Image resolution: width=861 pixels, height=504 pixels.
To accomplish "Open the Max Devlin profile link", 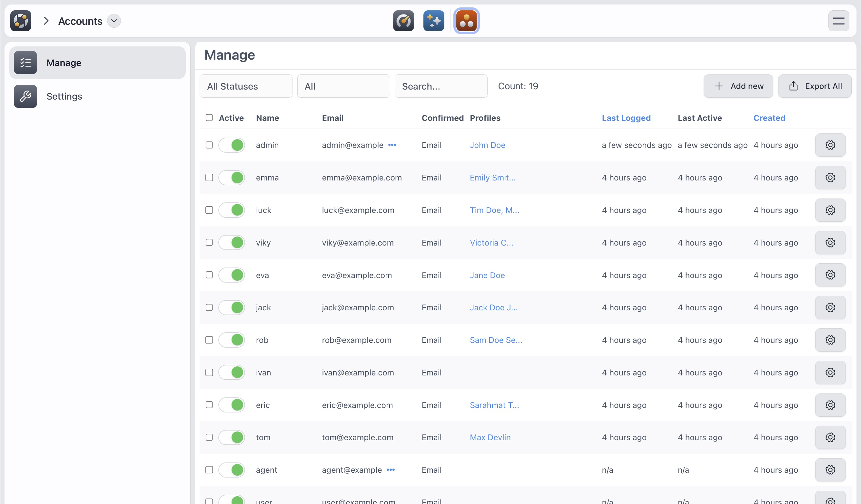I will pyautogui.click(x=490, y=437).
